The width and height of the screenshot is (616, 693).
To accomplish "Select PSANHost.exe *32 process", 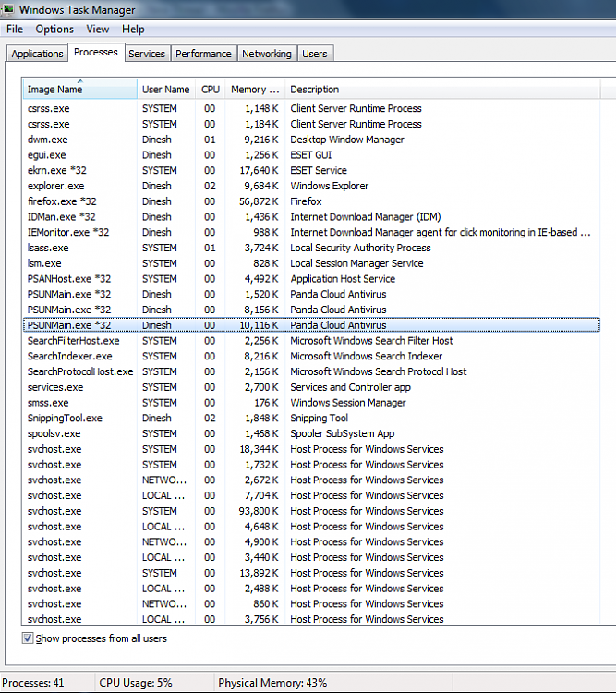I will coord(311,279).
